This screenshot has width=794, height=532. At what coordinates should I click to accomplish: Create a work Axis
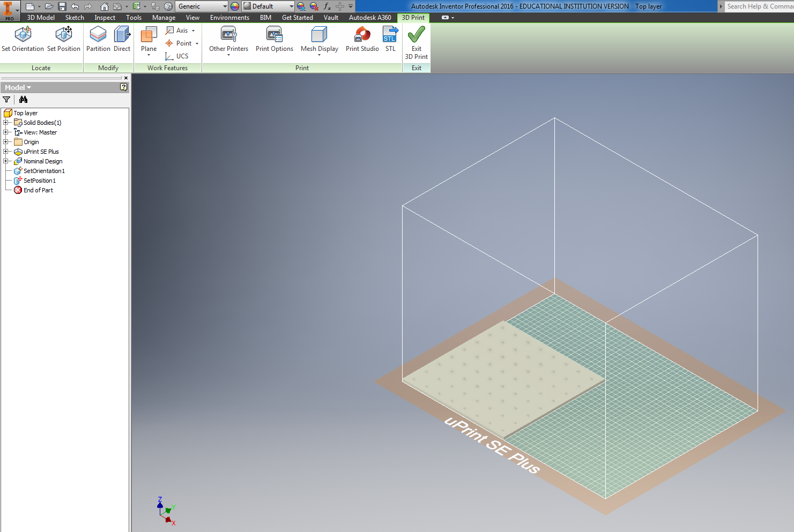(177, 31)
